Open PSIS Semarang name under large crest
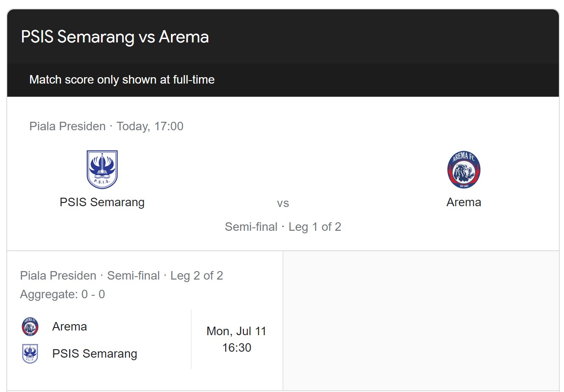The height and width of the screenshot is (392, 564). (x=102, y=202)
